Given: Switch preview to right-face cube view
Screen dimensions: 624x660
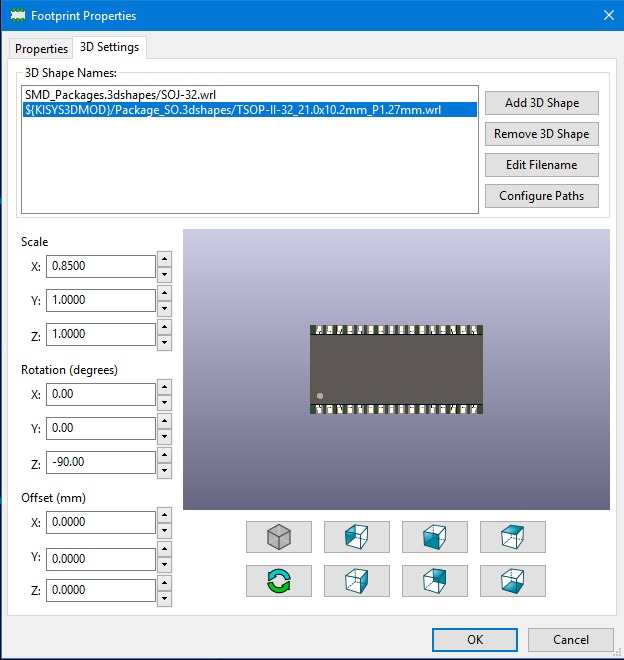Looking at the screenshot, I should tap(357, 581).
